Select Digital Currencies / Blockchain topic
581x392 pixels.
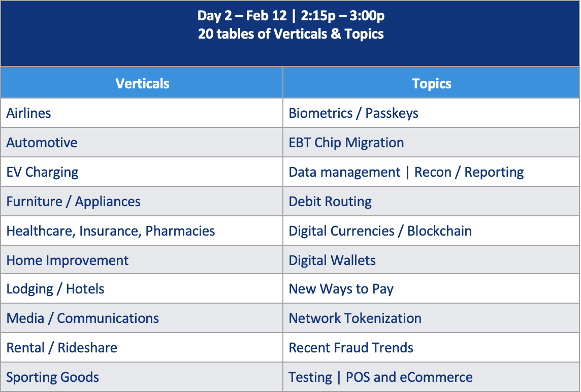[x=431, y=231]
